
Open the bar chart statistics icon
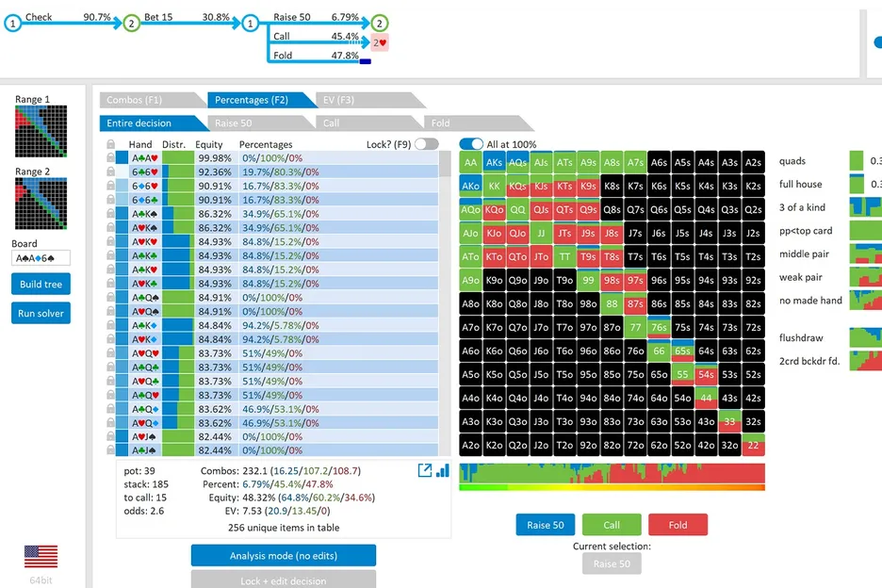(442, 470)
